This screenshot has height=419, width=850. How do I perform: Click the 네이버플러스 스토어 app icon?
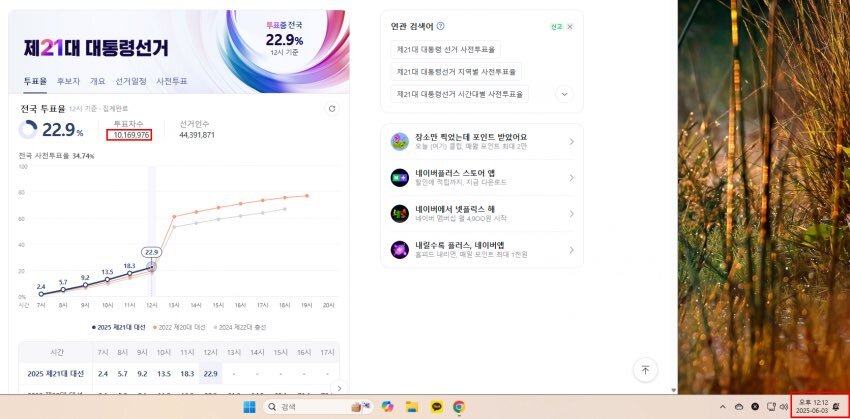pyautogui.click(x=400, y=178)
